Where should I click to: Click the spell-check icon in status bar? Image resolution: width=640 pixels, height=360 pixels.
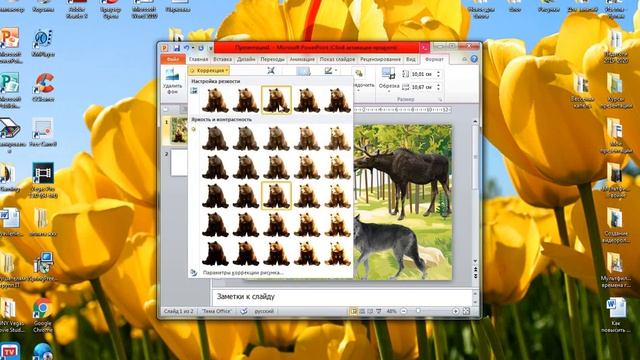(244, 311)
